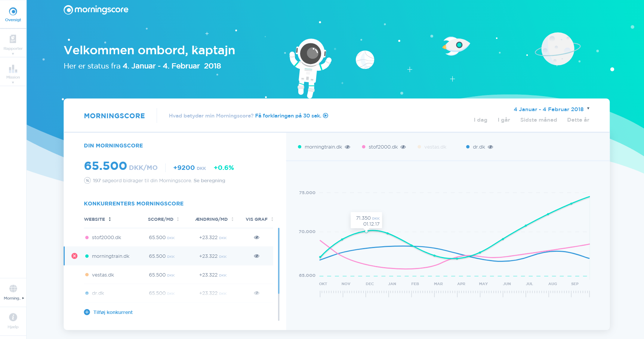The image size is (644, 339).
Task: Select the 'Sidste måned' period tab
Action: tap(539, 120)
